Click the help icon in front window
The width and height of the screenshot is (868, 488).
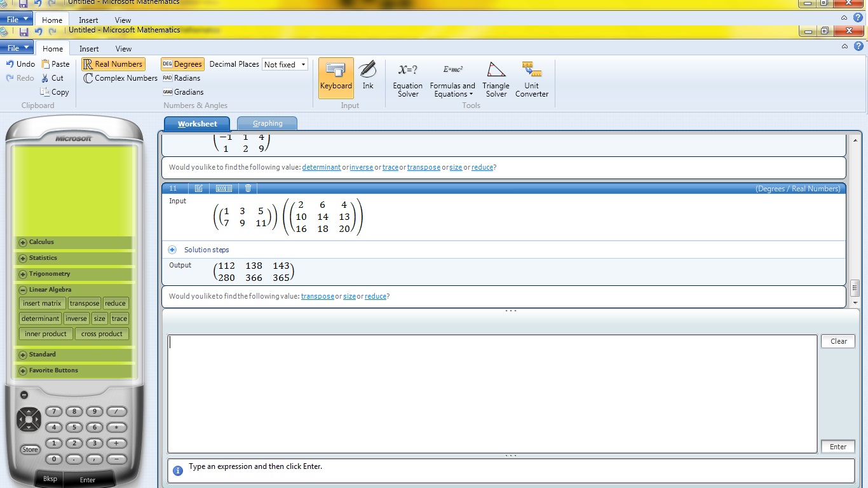click(x=859, y=46)
